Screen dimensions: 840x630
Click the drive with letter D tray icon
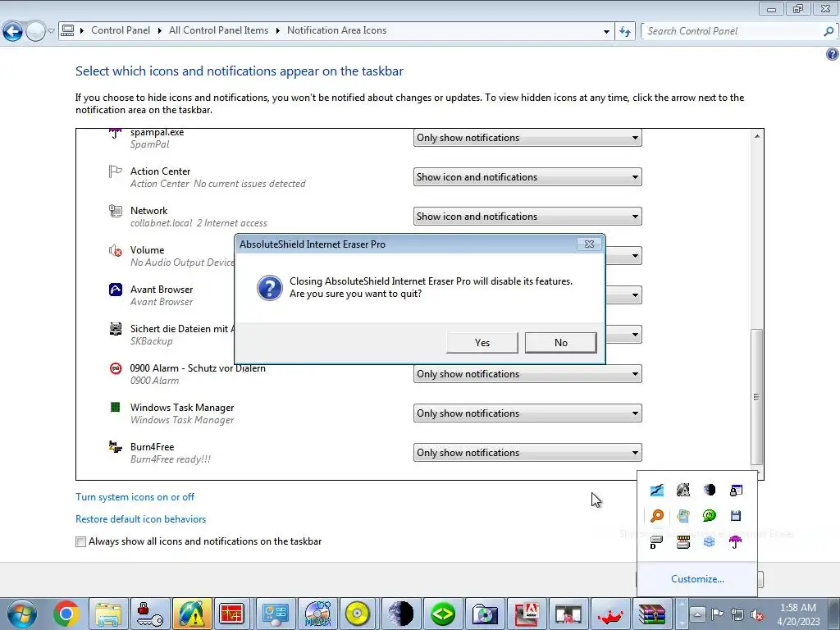click(657, 542)
